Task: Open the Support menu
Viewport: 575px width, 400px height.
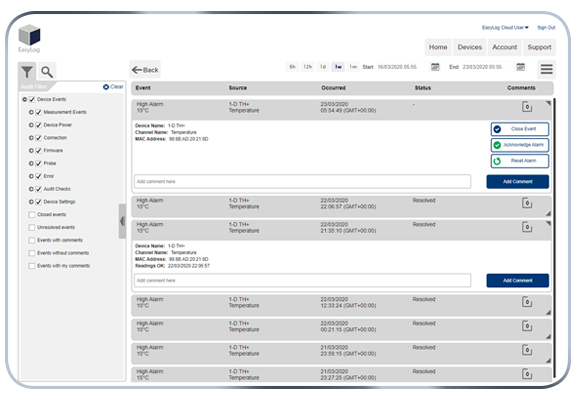Action: [x=539, y=47]
